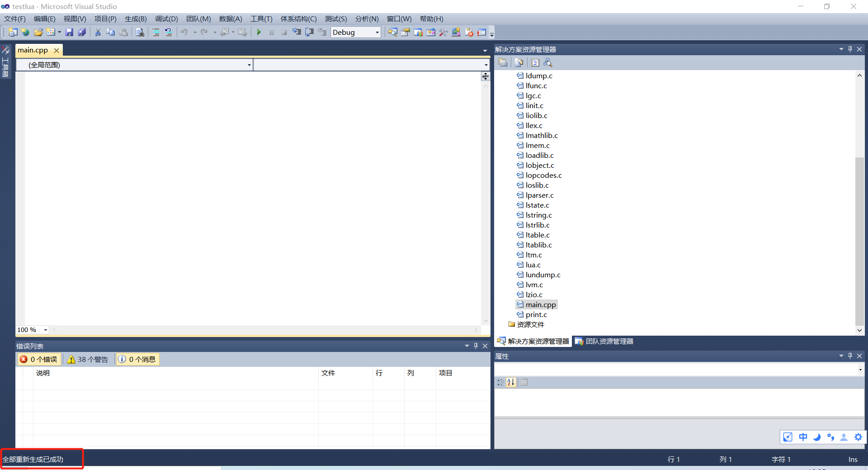868x470 pixels.
Task: Toggle the IME punctuation mode icon
Action: [830, 437]
